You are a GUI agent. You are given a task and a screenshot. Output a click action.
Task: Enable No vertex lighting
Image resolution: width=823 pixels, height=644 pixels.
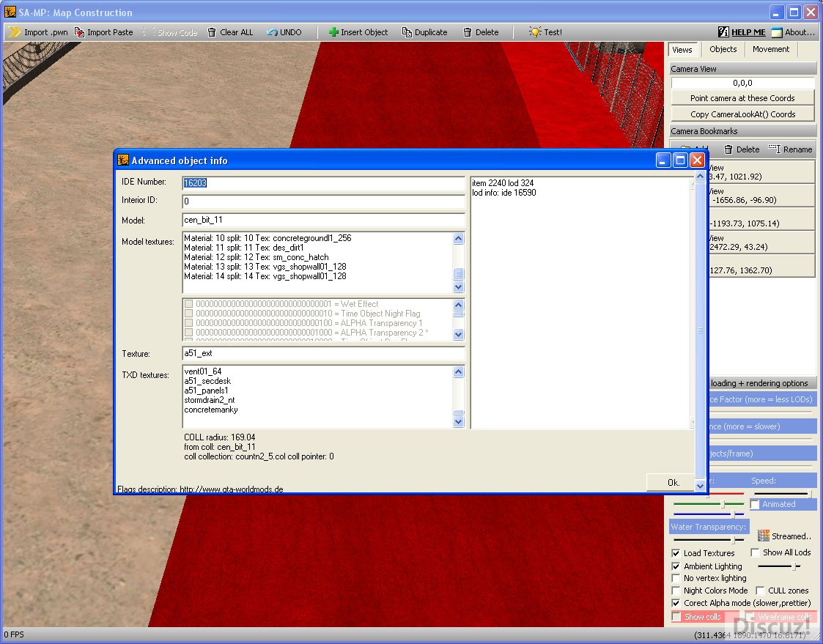click(676, 578)
